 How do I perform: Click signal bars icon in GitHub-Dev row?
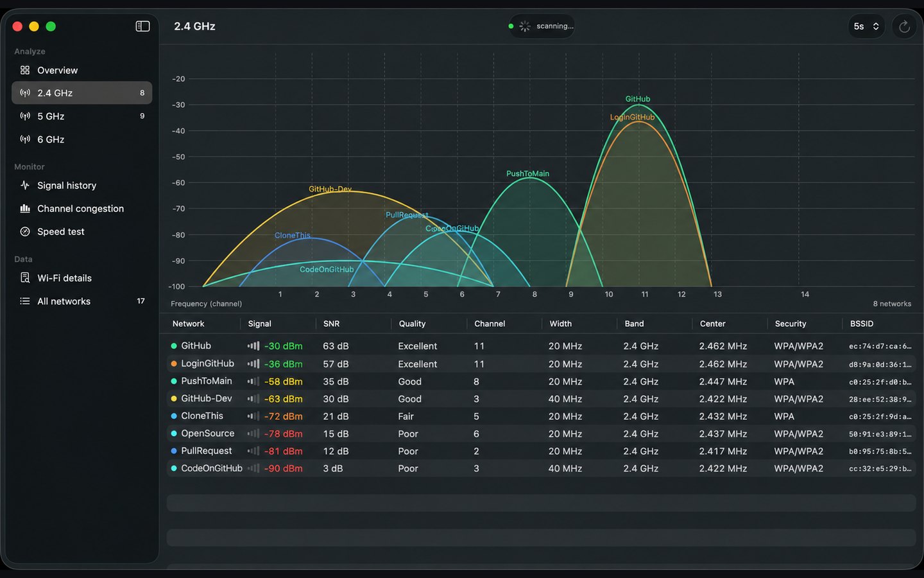click(x=253, y=399)
